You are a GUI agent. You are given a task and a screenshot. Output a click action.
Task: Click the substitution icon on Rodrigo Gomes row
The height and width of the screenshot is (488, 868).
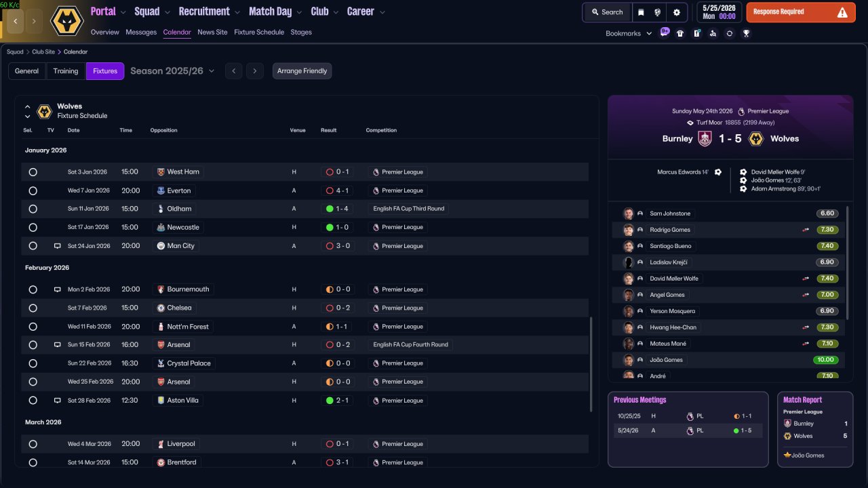[x=806, y=230]
